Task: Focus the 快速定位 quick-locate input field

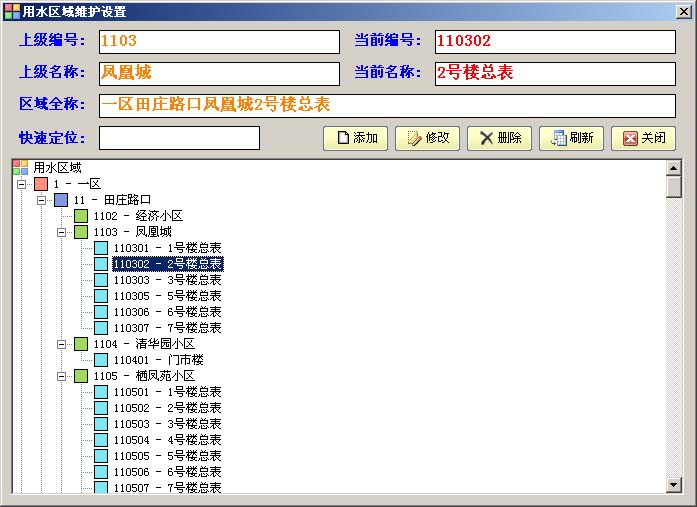Action: tap(180, 138)
